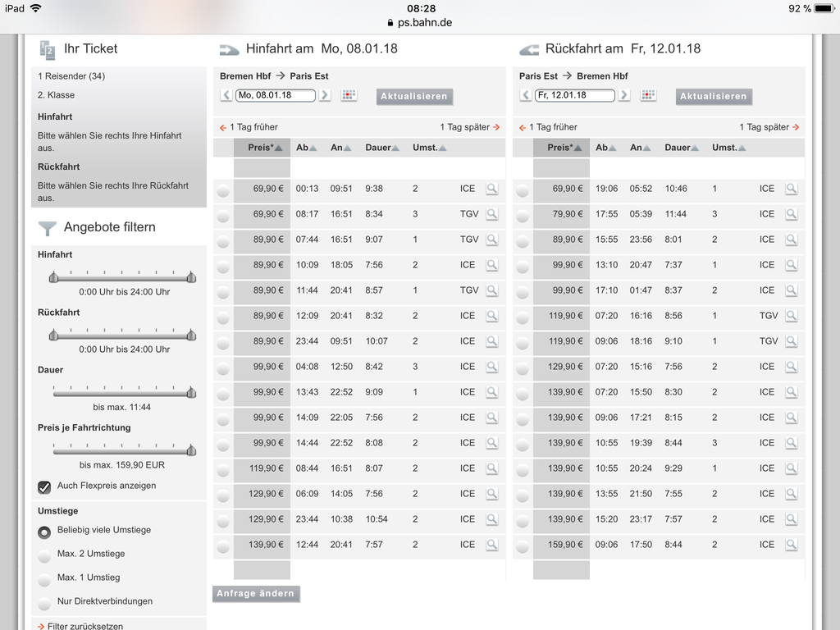
Task: Sort return connections by Ab departure time
Action: [606, 148]
